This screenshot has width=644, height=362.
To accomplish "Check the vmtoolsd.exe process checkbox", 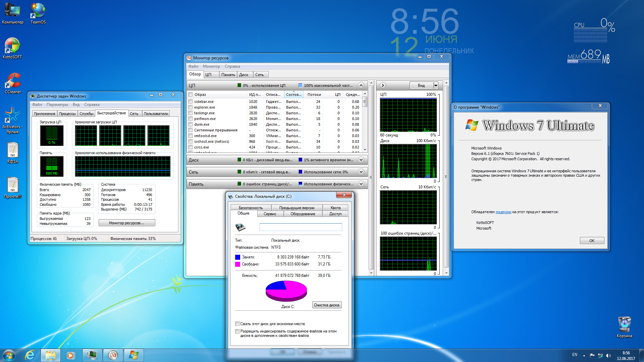I will point(190,136).
